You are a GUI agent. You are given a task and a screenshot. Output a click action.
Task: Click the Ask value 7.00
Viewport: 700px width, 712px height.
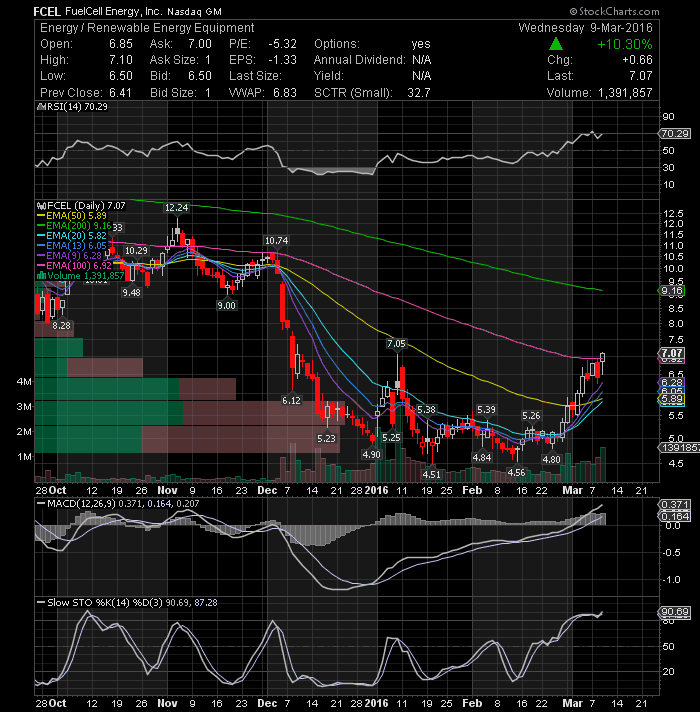(200, 44)
